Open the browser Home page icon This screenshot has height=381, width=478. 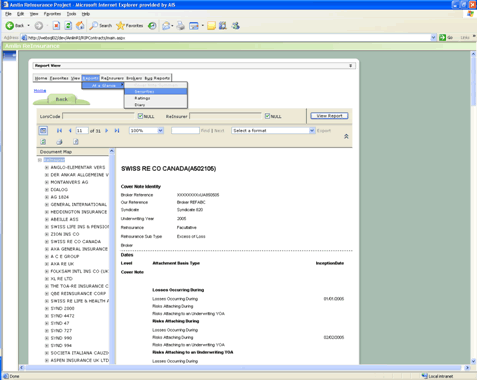(x=80, y=26)
